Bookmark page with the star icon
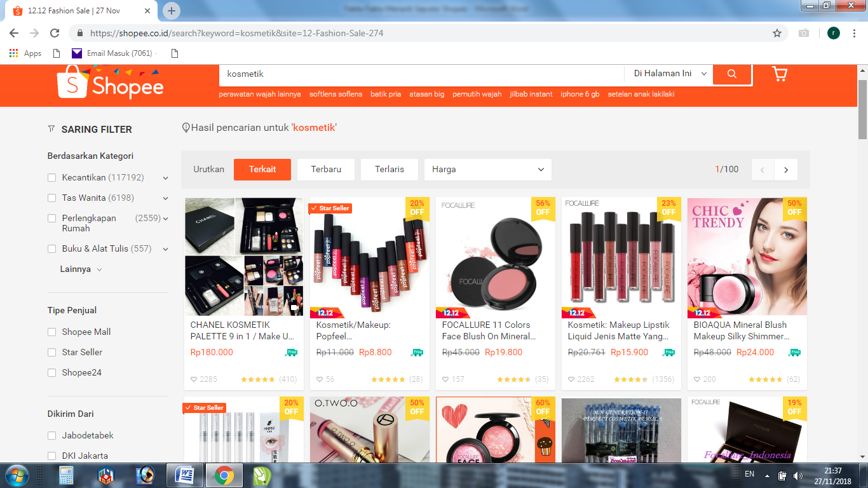The height and width of the screenshot is (488, 868). [777, 33]
